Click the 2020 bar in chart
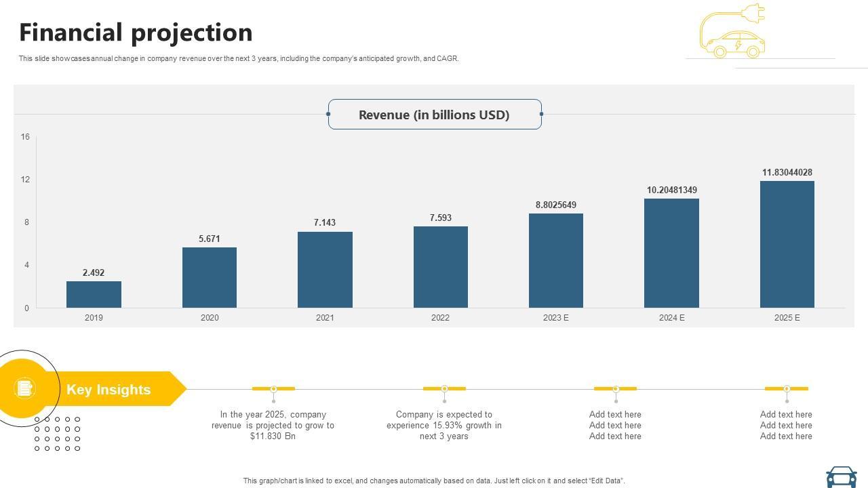 210,277
